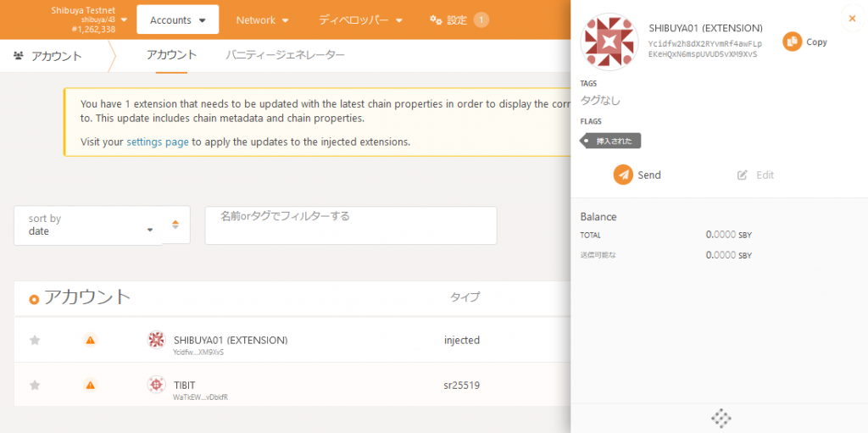The width and height of the screenshot is (868, 433).
Task: Toggle favorite star for TIBIT account
Action: pyautogui.click(x=35, y=385)
